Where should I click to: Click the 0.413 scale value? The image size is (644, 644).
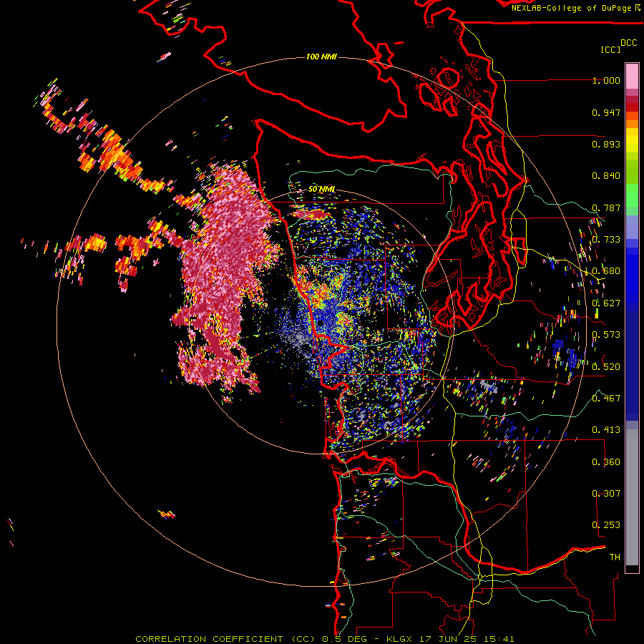tap(606, 430)
